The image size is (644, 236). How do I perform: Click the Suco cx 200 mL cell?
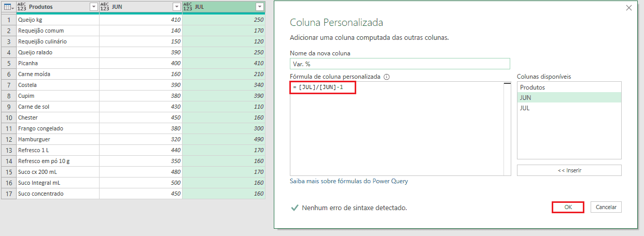[x=58, y=172]
